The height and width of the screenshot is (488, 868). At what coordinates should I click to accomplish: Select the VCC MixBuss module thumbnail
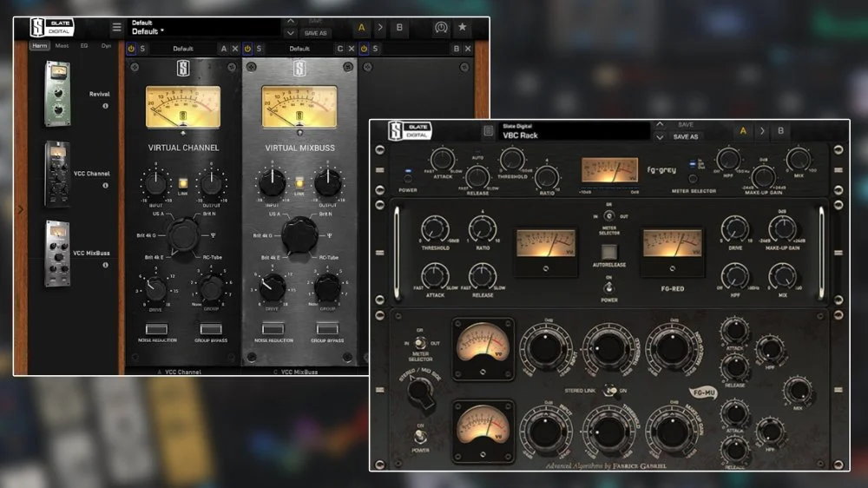[57, 254]
